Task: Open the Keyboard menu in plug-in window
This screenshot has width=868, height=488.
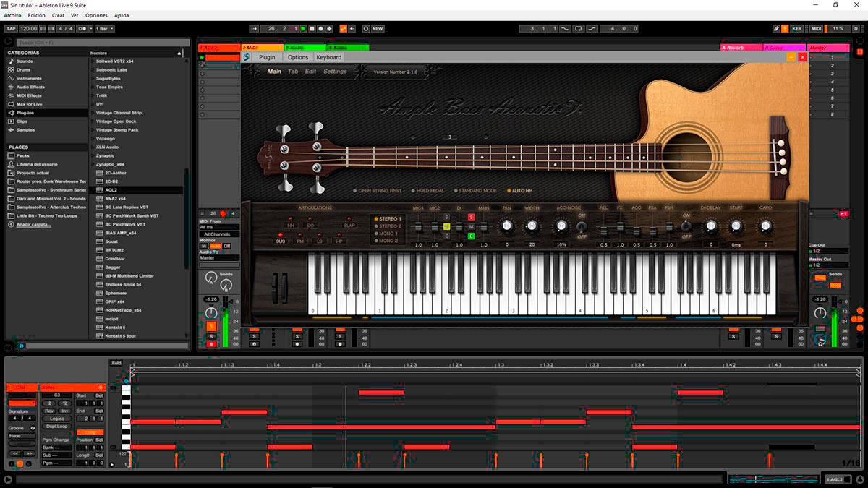Action: click(328, 57)
